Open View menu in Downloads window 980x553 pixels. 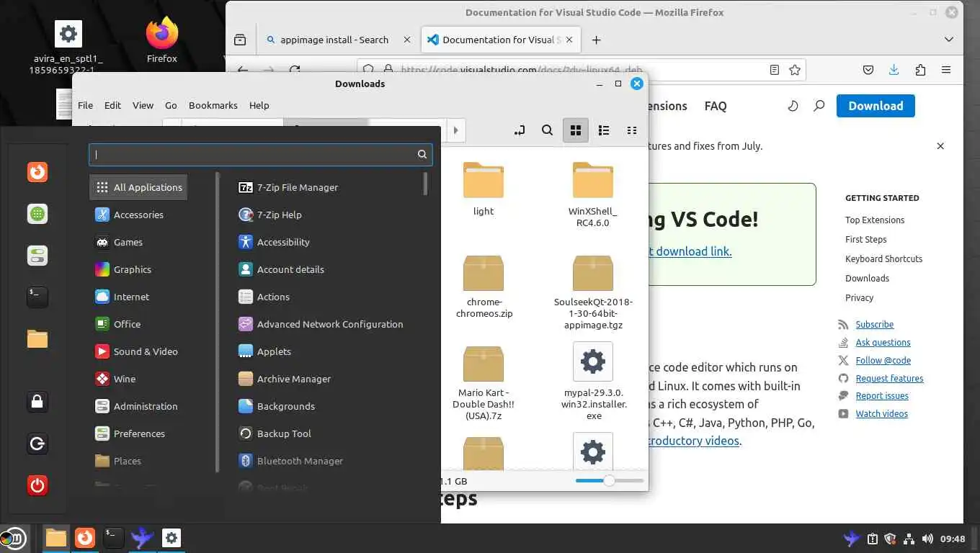(x=143, y=105)
